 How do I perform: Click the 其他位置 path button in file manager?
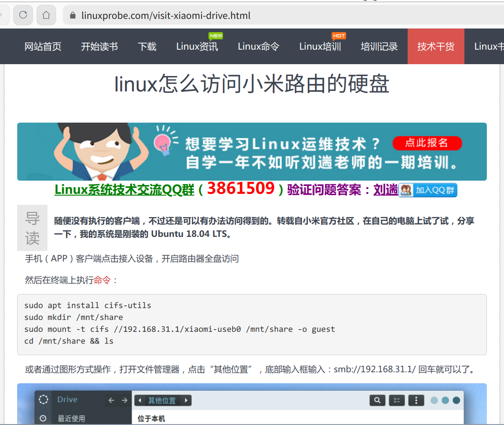[x=162, y=400]
